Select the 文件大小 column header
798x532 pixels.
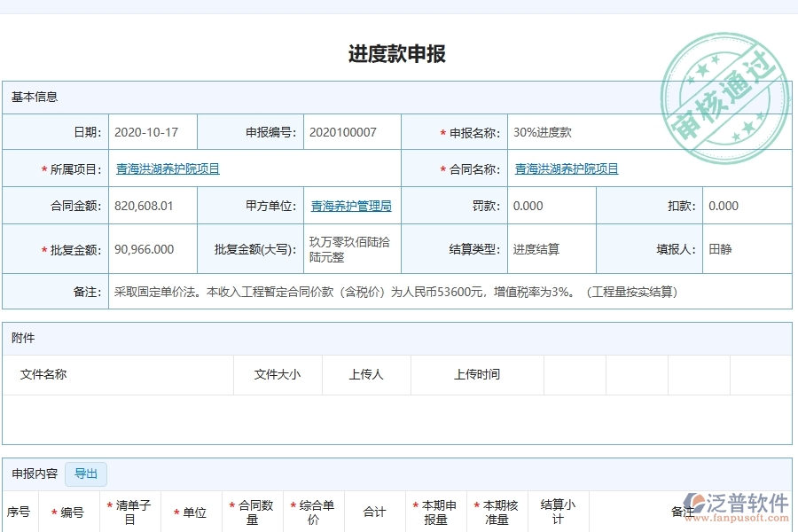tap(277, 374)
